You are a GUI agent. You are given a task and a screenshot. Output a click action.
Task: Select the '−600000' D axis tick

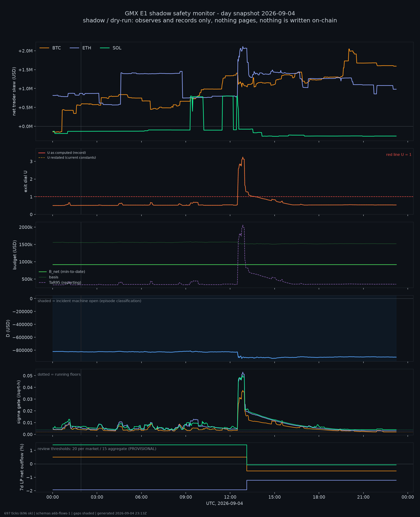click(x=23, y=337)
